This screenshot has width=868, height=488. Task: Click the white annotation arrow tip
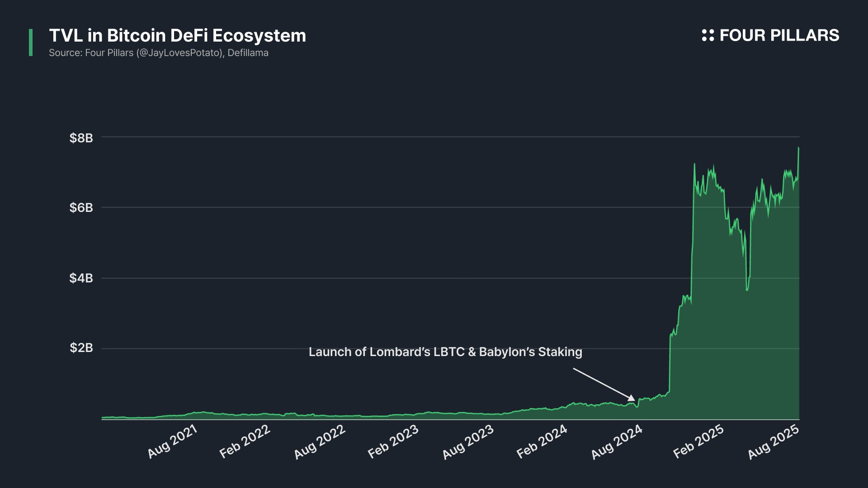[x=633, y=399]
